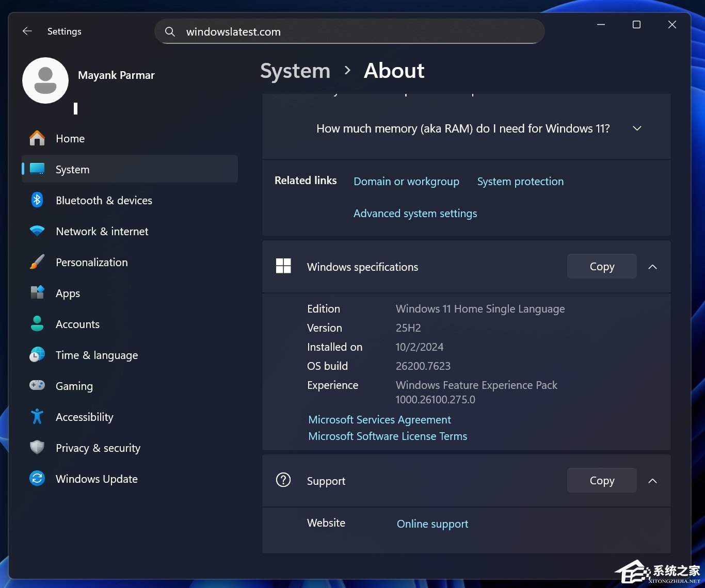Click the System breadcrumb link
This screenshot has width=705, height=588.
[x=295, y=71]
